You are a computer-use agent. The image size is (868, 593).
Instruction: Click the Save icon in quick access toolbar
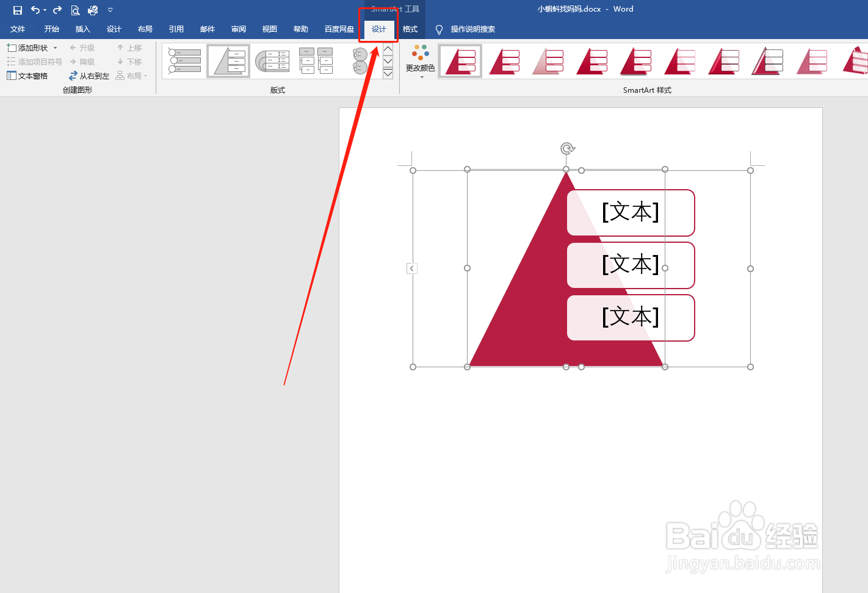pyautogui.click(x=18, y=10)
